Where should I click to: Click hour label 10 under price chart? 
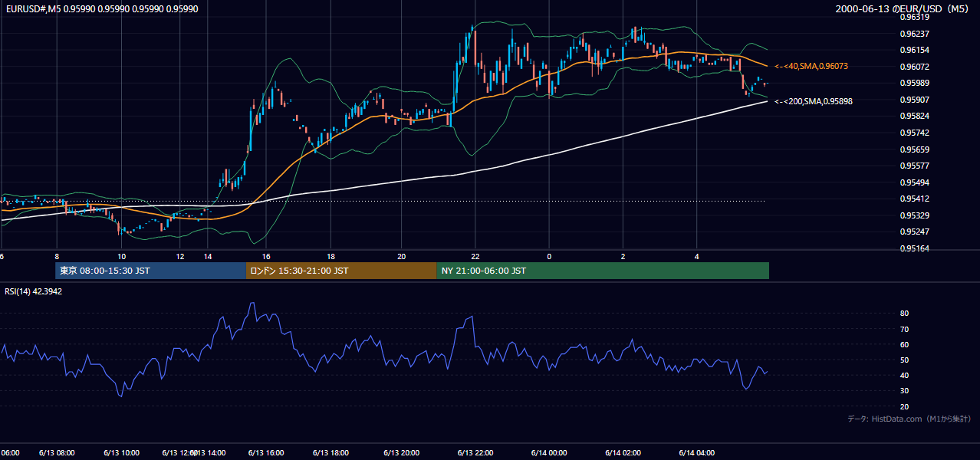pyautogui.click(x=121, y=256)
